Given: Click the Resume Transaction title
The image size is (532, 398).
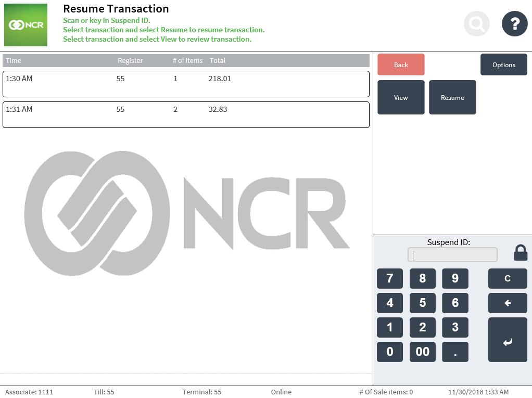Looking at the screenshot, I should coord(116,9).
